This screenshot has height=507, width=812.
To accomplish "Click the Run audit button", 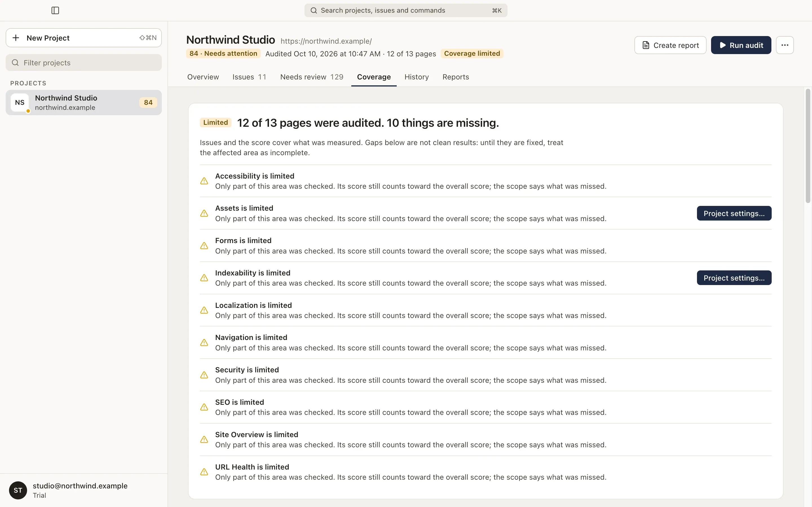I will tap(741, 45).
